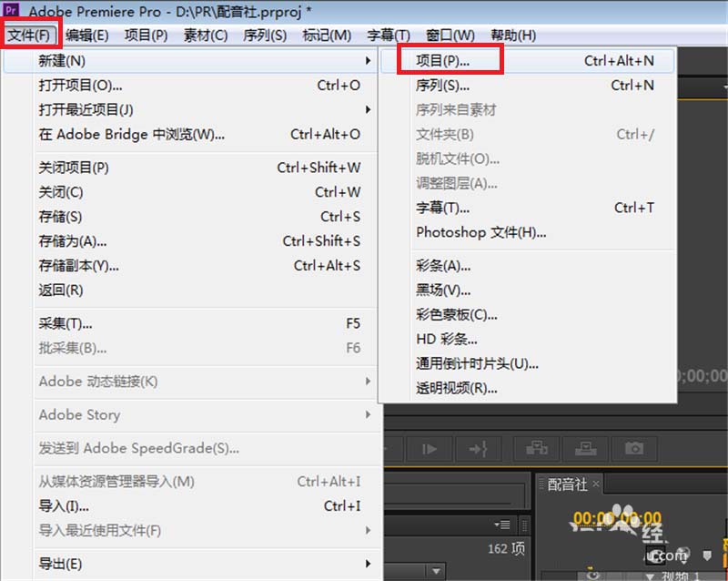Choose 采集(T)... menu item
This screenshot has height=581, width=728.
tap(190, 323)
